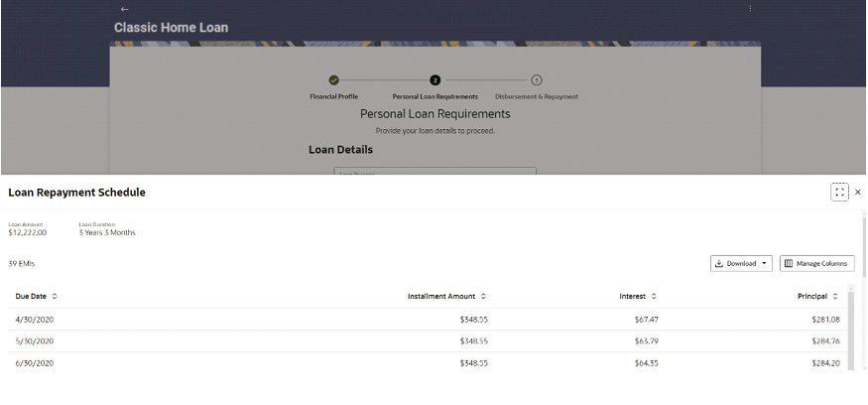Expand Loan Repayment Schedule to full screen
The height and width of the screenshot is (405, 868).
(839, 192)
